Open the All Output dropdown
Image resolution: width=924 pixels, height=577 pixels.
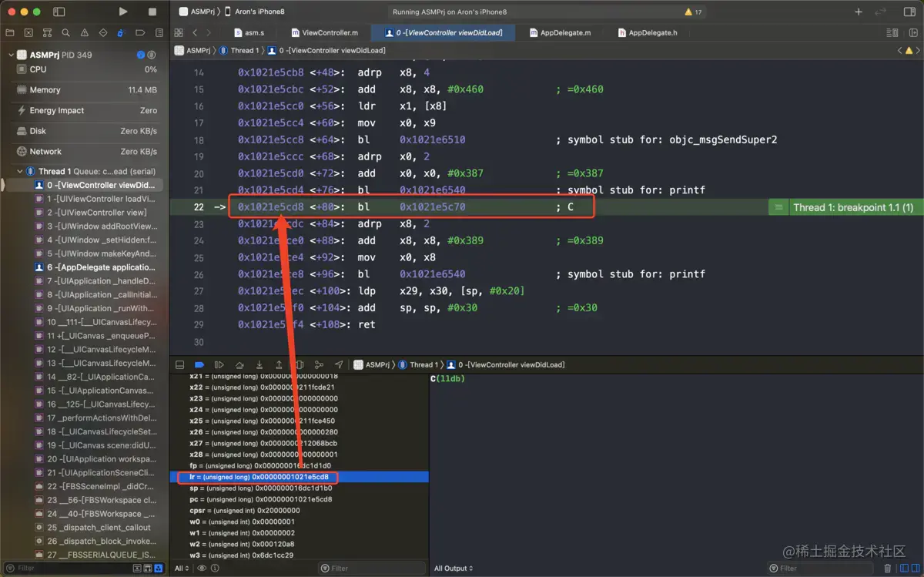click(x=454, y=569)
